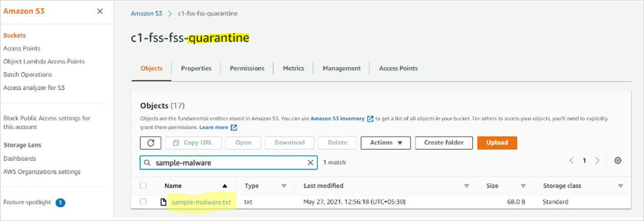Viewport: 644px width, 221px height.
Task: Switch to the Objects tab
Action: (x=151, y=68)
